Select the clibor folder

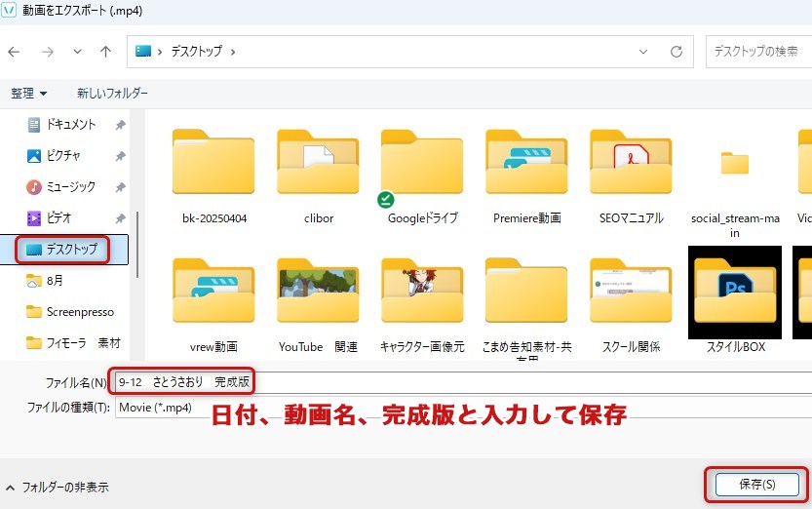point(318,166)
